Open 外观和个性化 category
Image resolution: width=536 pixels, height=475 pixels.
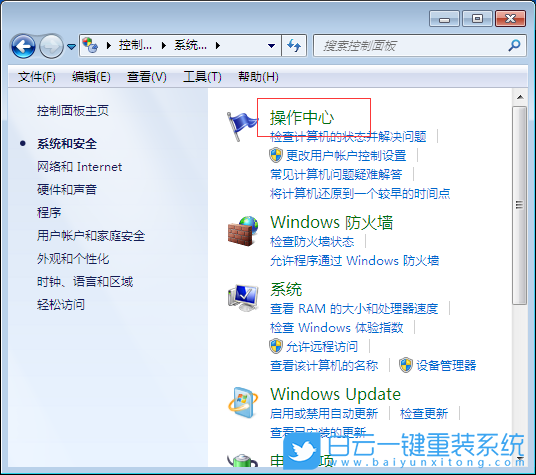(73, 259)
